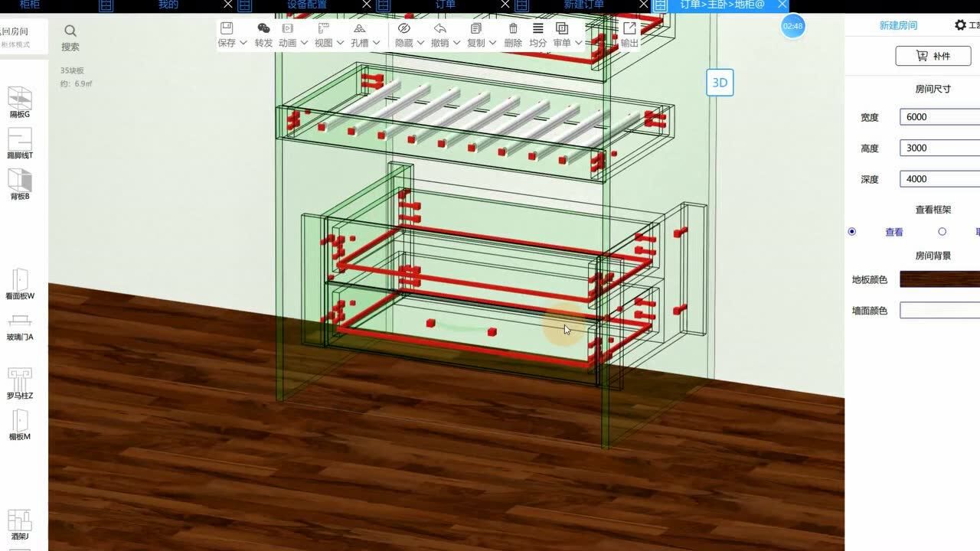Select the 隔板G partition board component

pos(20,103)
